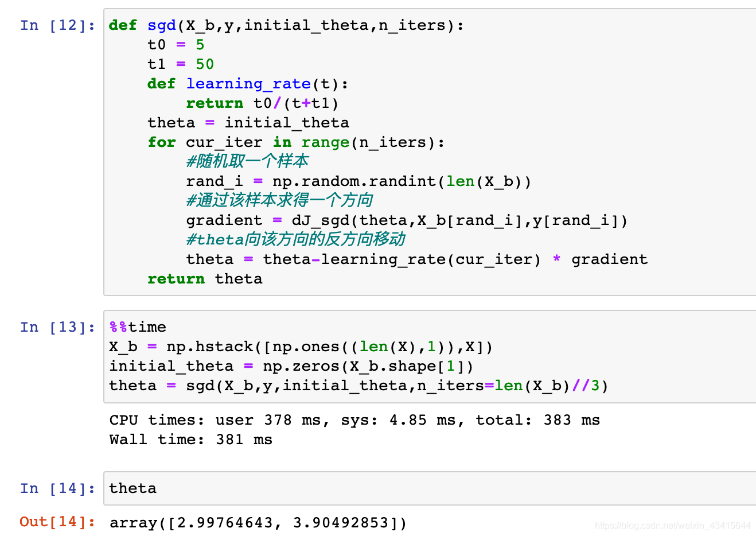Click the '%%time' magic line
The width and height of the screenshot is (756, 536).
pyautogui.click(x=138, y=327)
